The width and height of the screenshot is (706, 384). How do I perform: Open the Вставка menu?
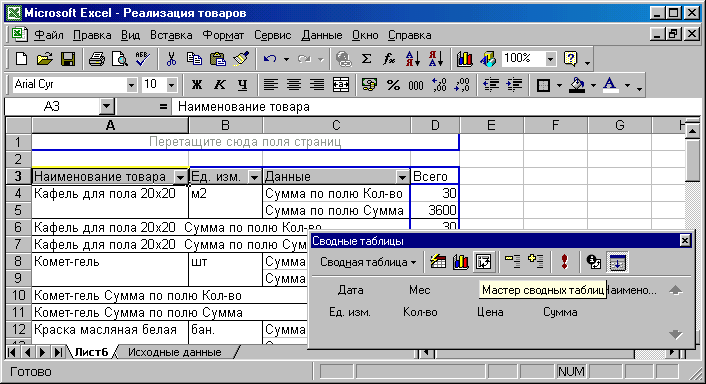pos(171,35)
